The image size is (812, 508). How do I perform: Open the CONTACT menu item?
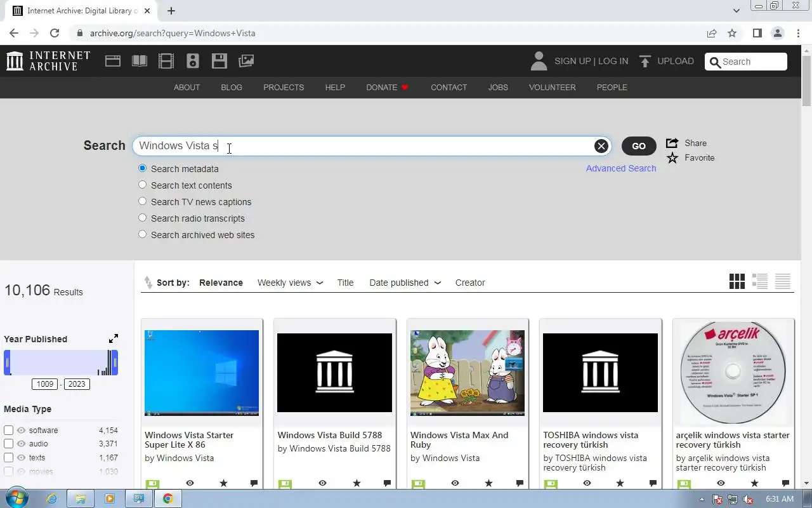(x=449, y=88)
